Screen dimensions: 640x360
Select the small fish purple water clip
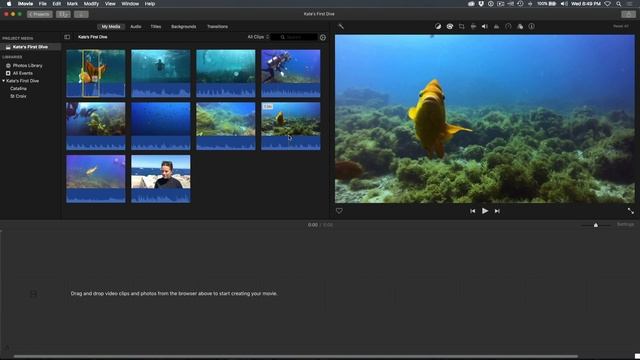[96, 179]
